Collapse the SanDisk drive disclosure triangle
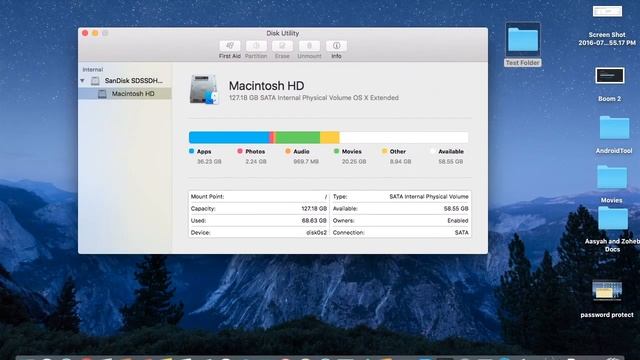Image resolution: width=640 pixels, height=360 pixels. click(x=82, y=81)
